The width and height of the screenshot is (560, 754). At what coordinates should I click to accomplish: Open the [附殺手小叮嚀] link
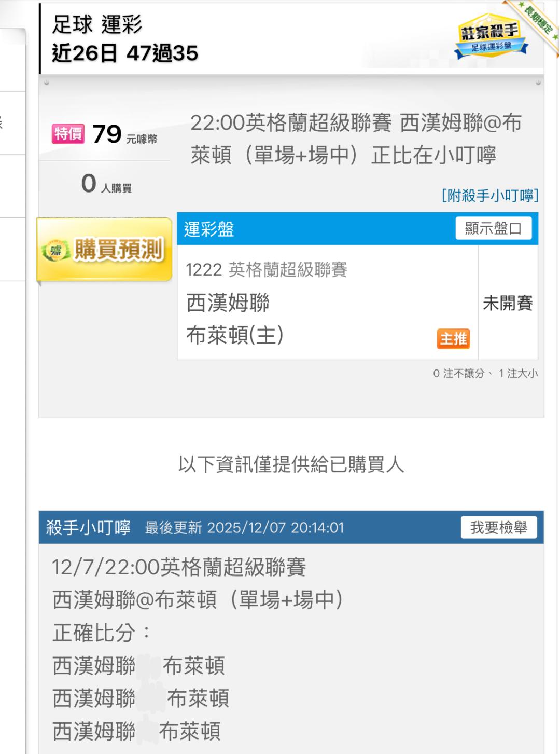pos(489,196)
